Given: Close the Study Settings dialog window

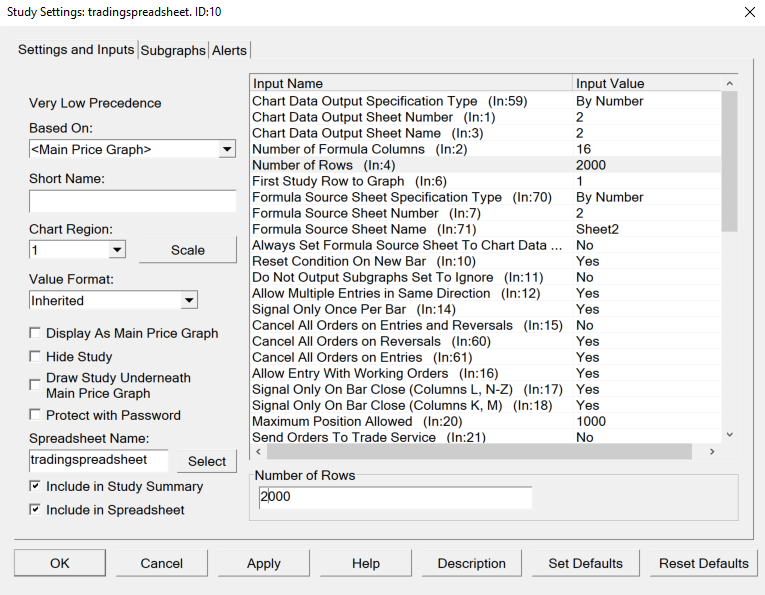Looking at the screenshot, I should pyautogui.click(x=750, y=12).
